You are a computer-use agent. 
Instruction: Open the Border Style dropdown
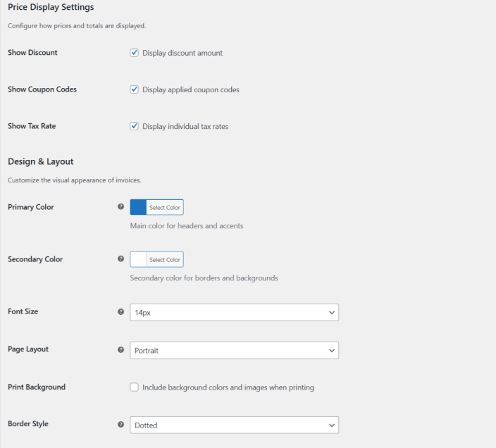234,425
